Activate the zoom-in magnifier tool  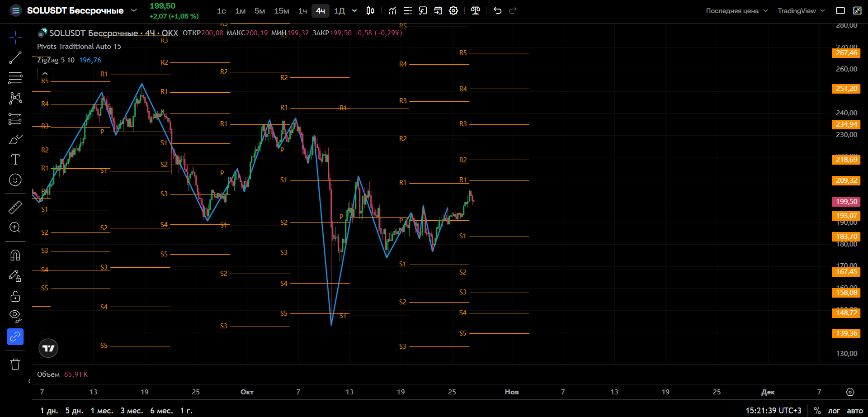click(15, 227)
